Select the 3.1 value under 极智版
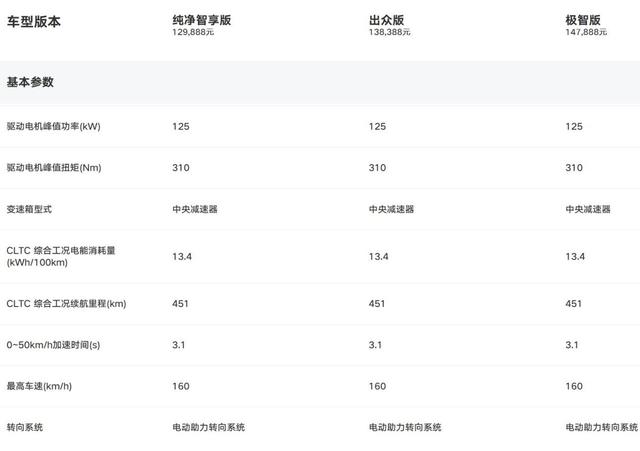This screenshot has width=640, height=451. click(x=572, y=345)
